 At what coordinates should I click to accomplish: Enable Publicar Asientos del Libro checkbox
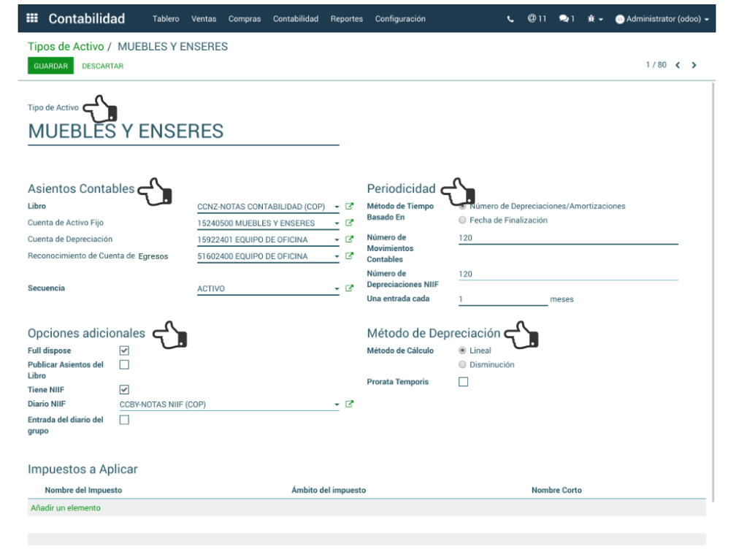pos(124,364)
